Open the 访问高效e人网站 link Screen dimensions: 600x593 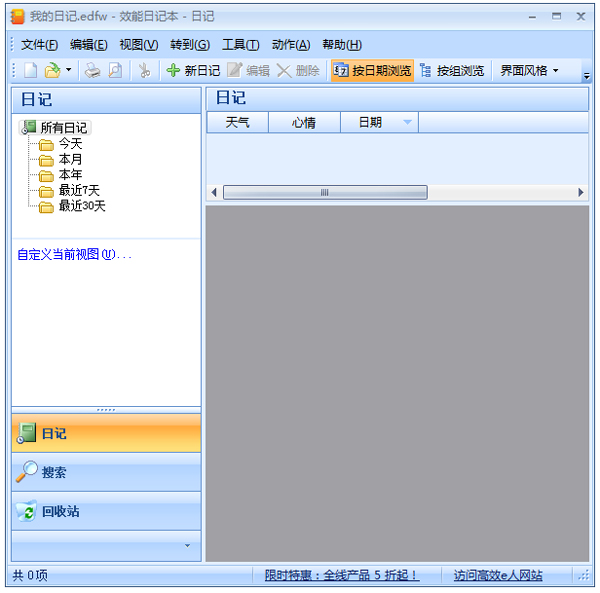click(498, 575)
